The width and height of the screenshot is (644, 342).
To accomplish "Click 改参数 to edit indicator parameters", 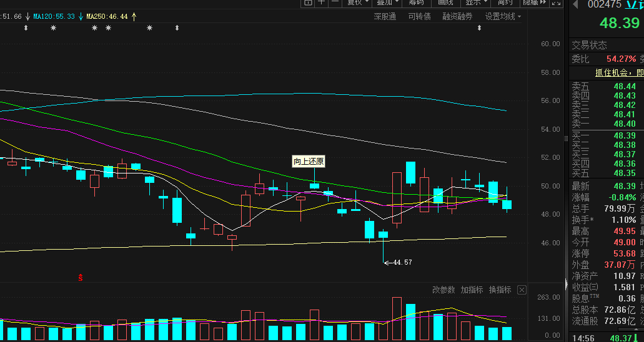I will 443,290.
